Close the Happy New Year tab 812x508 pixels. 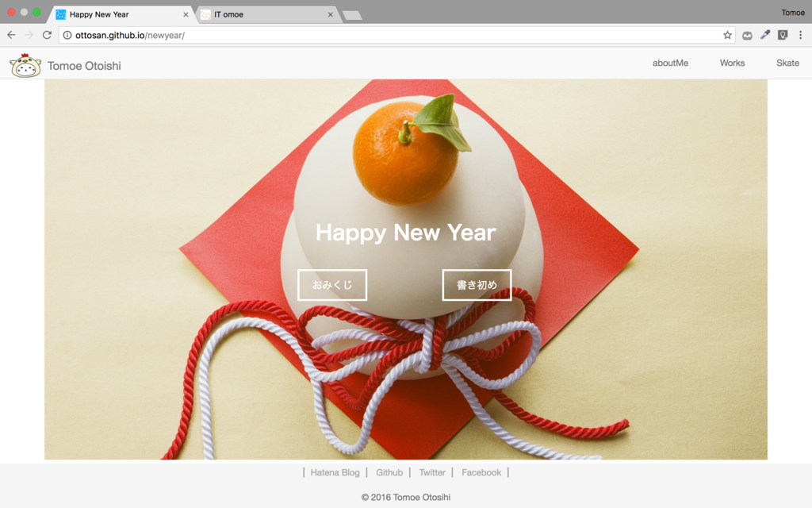click(x=186, y=14)
